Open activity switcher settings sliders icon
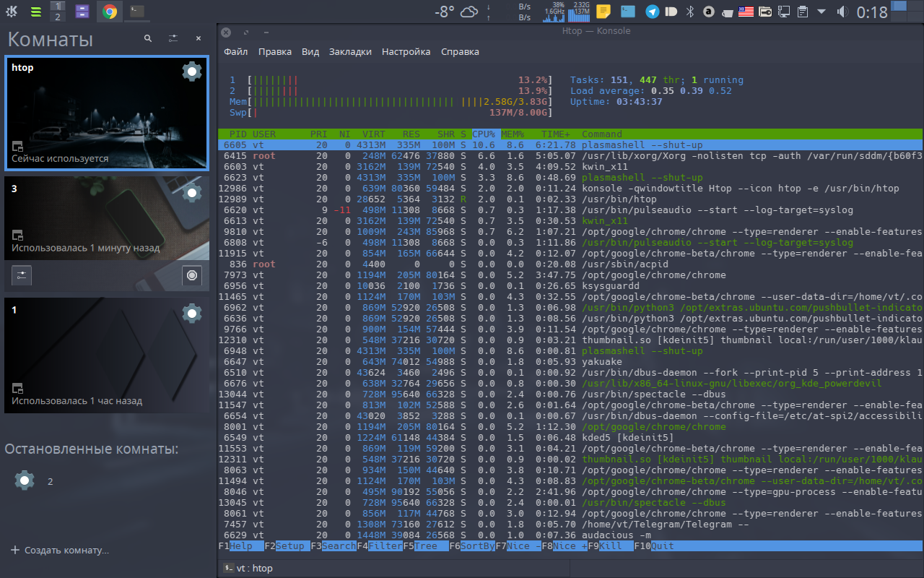Image resolution: width=924 pixels, height=578 pixels. pos(173,38)
